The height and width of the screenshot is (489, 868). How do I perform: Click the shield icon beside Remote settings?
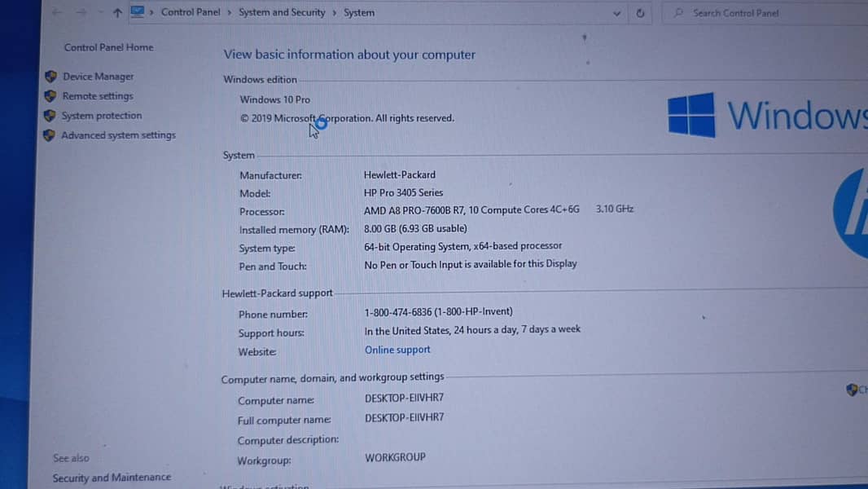pos(50,96)
